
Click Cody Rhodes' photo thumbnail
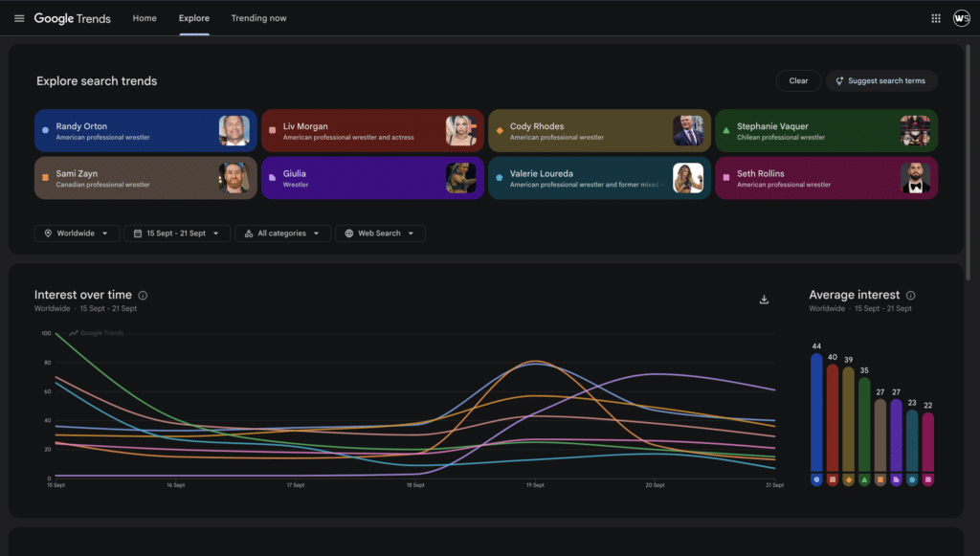[x=688, y=130]
